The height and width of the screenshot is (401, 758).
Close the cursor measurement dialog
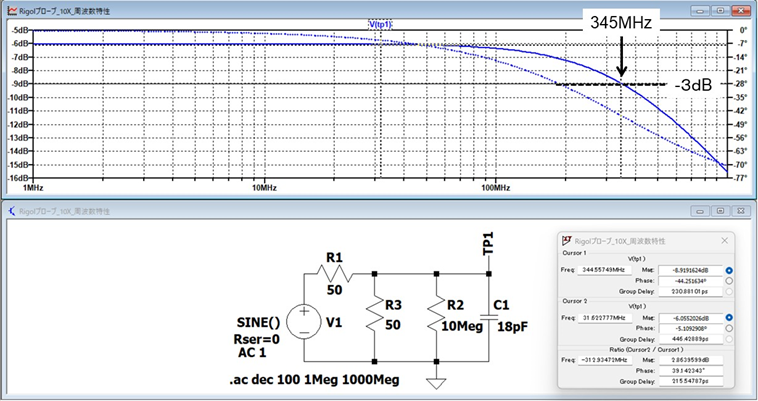coord(726,242)
